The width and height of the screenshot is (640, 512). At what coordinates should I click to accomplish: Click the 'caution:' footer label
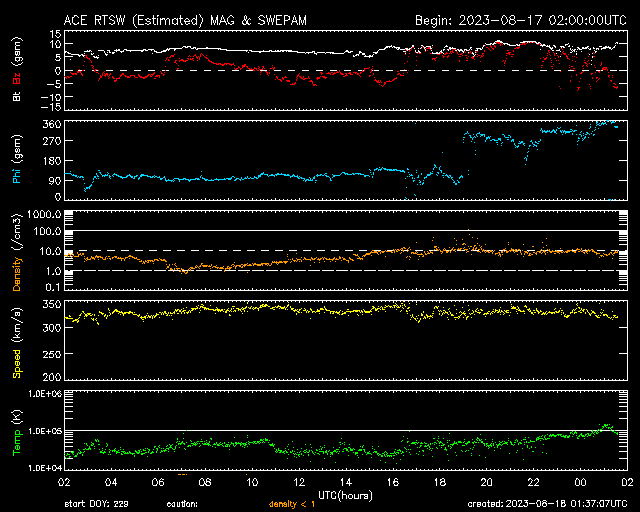[x=182, y=504]
